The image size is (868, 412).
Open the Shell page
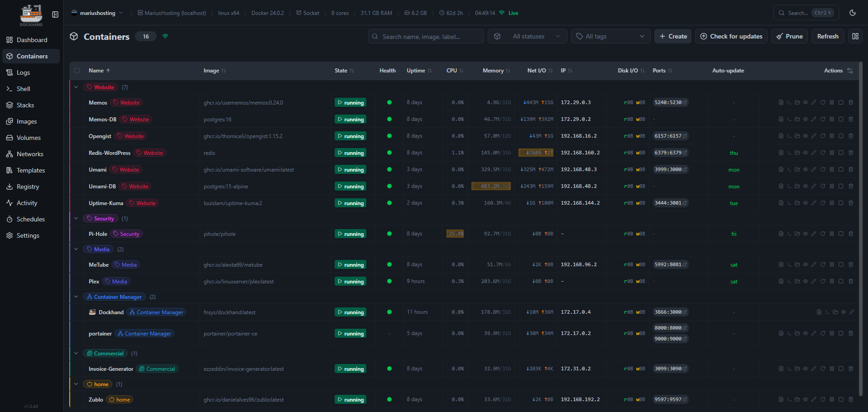[31, 89]
